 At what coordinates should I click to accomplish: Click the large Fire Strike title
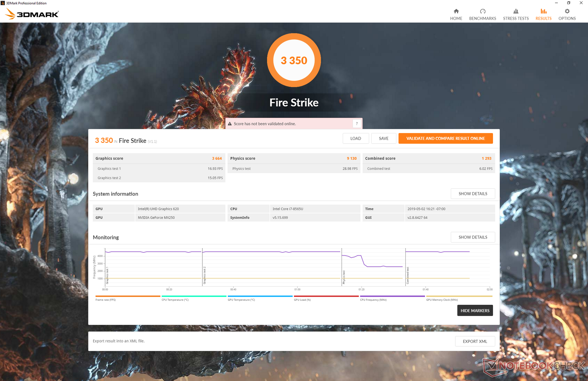click(x=294, y=103)
